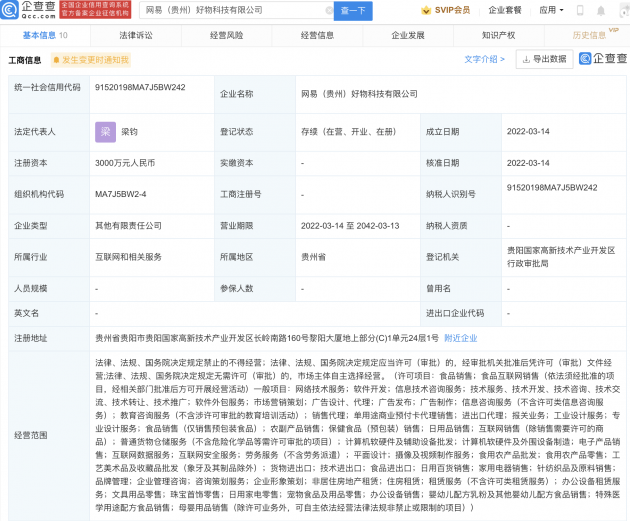Select region value 贵州省

313,257
